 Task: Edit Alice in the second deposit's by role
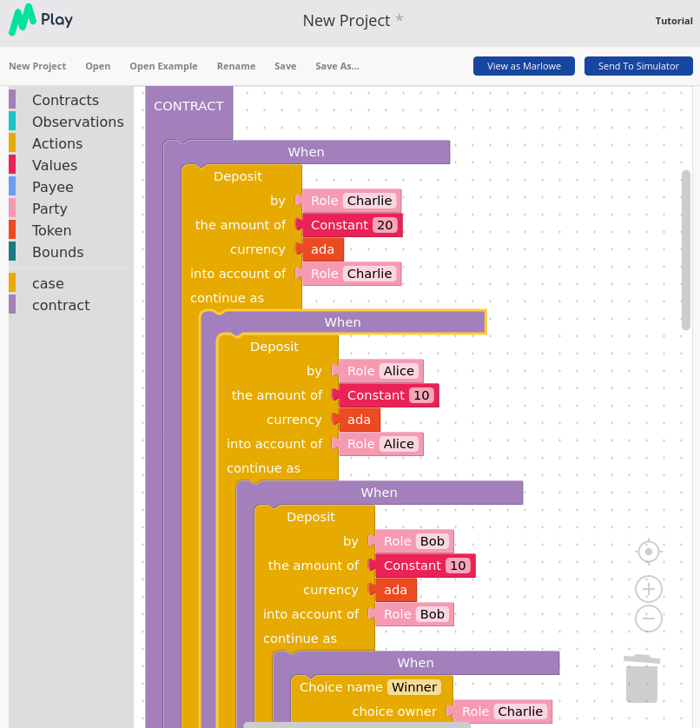(399, 371)
